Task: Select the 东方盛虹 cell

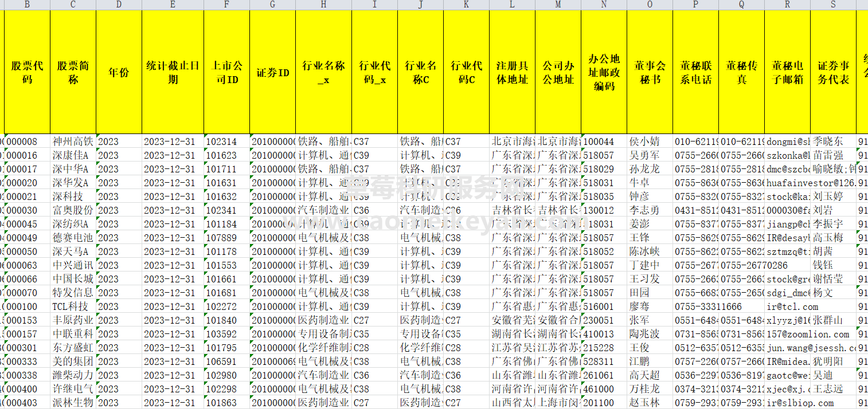Action: (73, 348)
